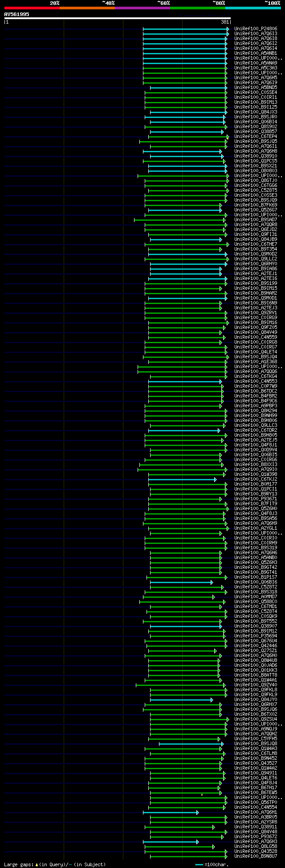Select UniRef100_Q27SZ1 label
285x868 pixels.
(256, 650)
